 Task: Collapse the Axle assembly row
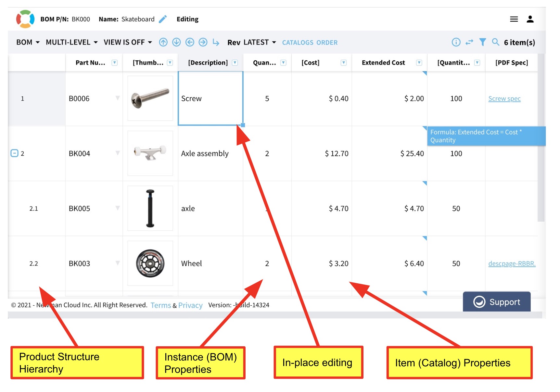tap(14, 153)
